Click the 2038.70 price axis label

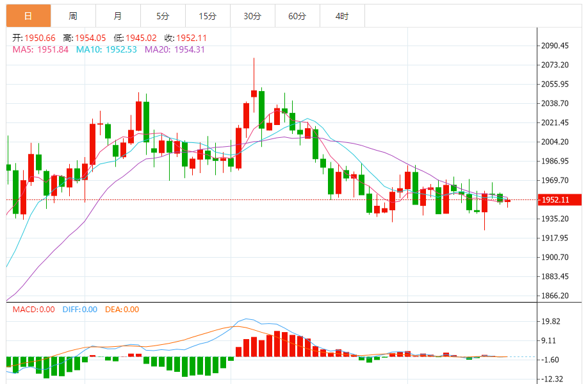[x=555, y=103]
